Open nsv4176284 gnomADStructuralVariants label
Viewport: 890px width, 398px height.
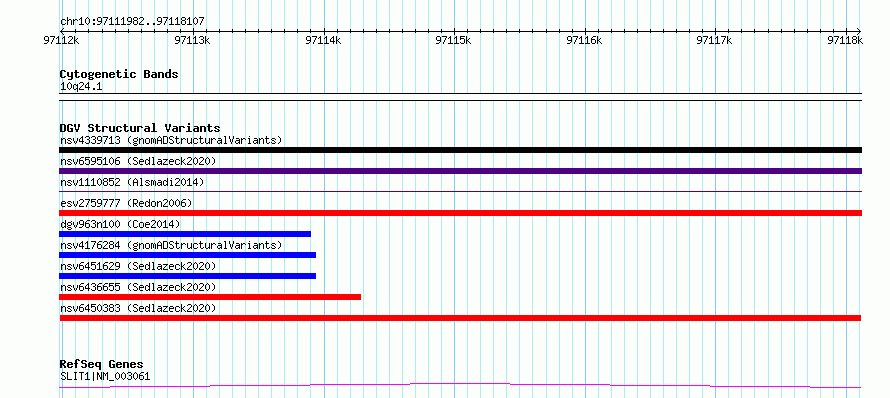(171, 245)
